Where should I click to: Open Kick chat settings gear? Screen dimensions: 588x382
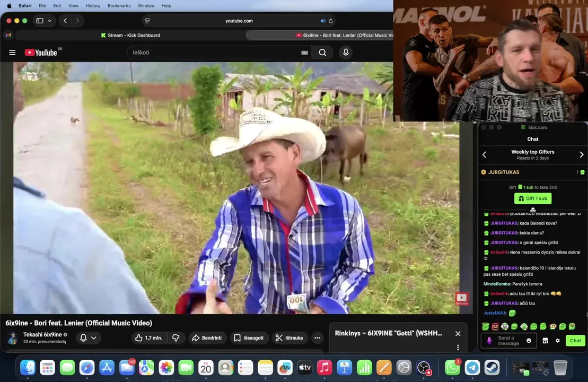[558, 341]
